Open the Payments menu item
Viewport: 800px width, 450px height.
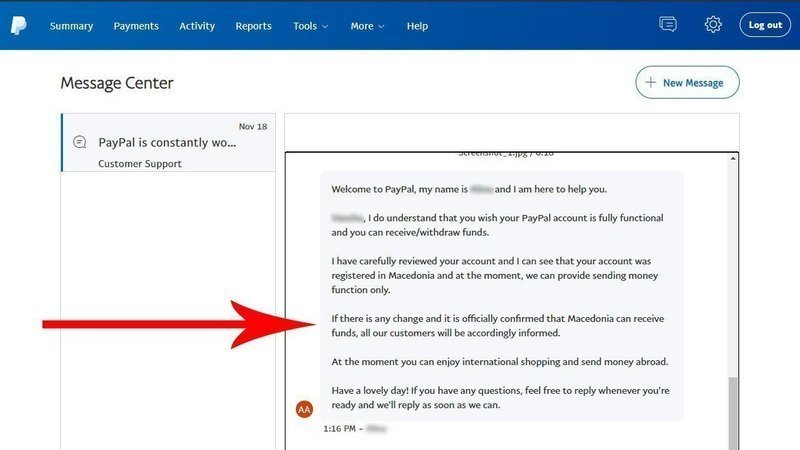136,26
